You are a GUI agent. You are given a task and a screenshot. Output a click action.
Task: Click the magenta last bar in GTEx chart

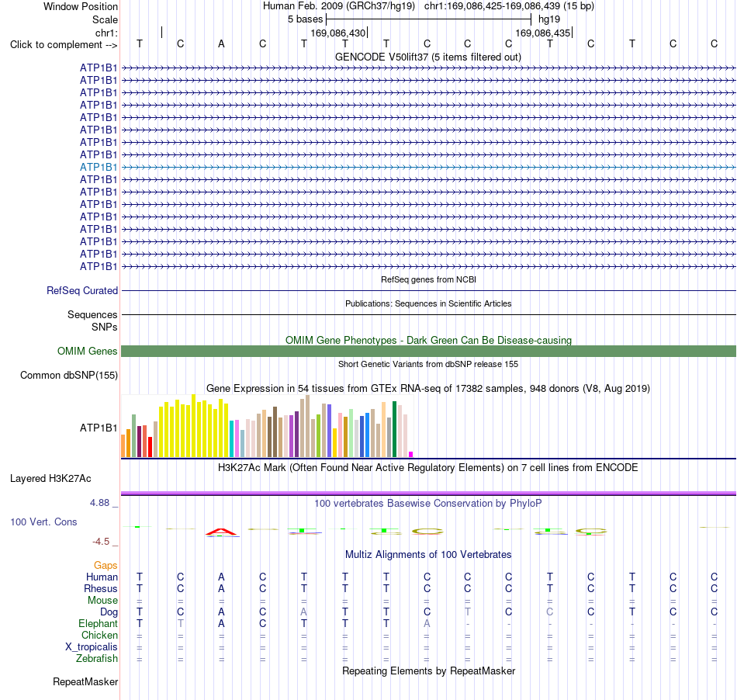[411, 455]
